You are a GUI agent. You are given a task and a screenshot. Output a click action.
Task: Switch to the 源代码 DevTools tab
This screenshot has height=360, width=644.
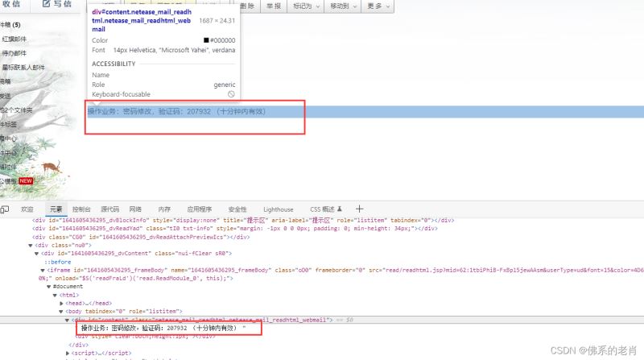110,209
